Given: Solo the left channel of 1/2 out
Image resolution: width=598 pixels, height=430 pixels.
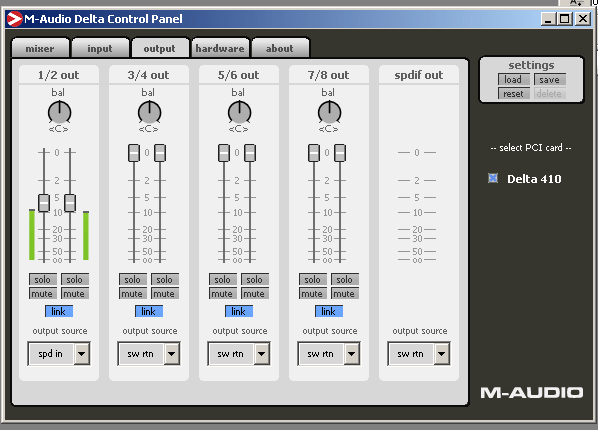Looking at the screenshot, I should click(x=43, y=280).
